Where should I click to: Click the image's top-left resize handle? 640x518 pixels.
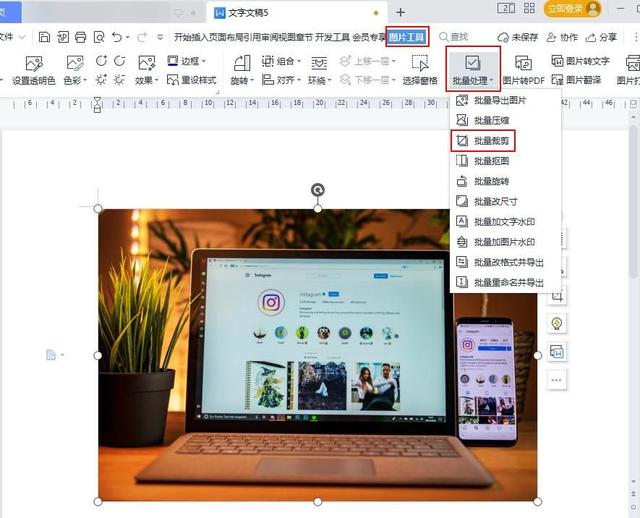pyautogui.click(x=98, y=209)
